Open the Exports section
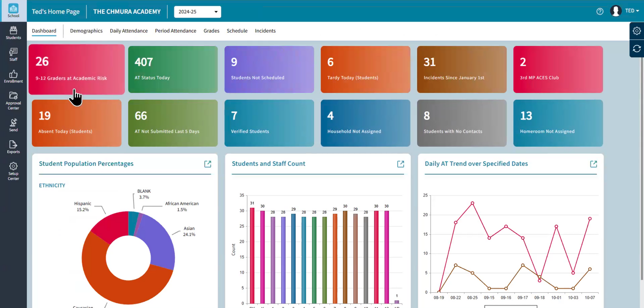 [x=13, y=147]
